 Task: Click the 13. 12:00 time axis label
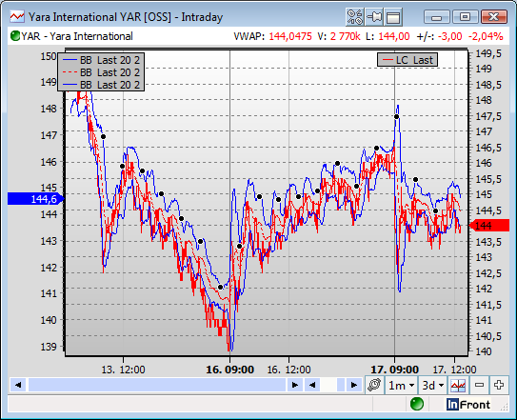pyautogui.click(x=123, y=370)
